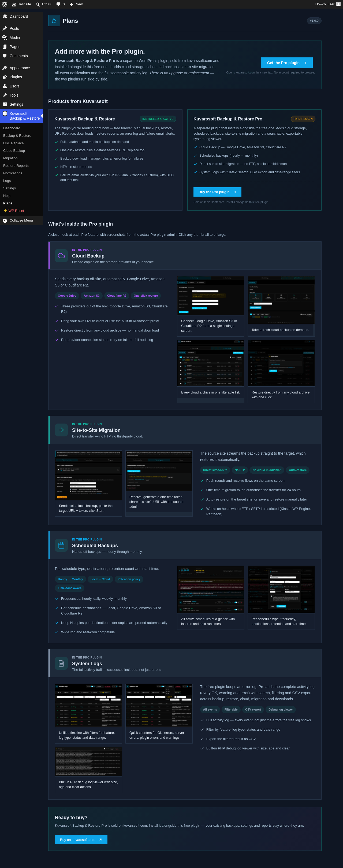Click the Collapse Menu arrow icon
The image size is (343, 868).
5,221
